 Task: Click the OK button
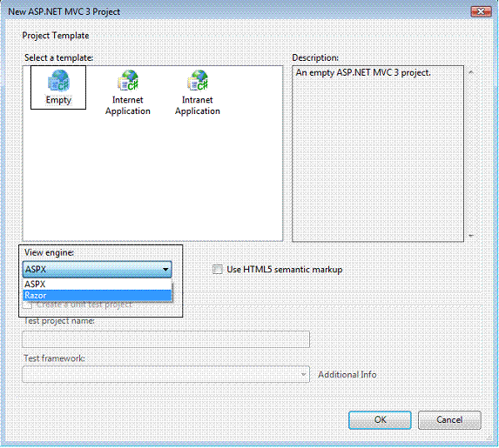point(380,420)
